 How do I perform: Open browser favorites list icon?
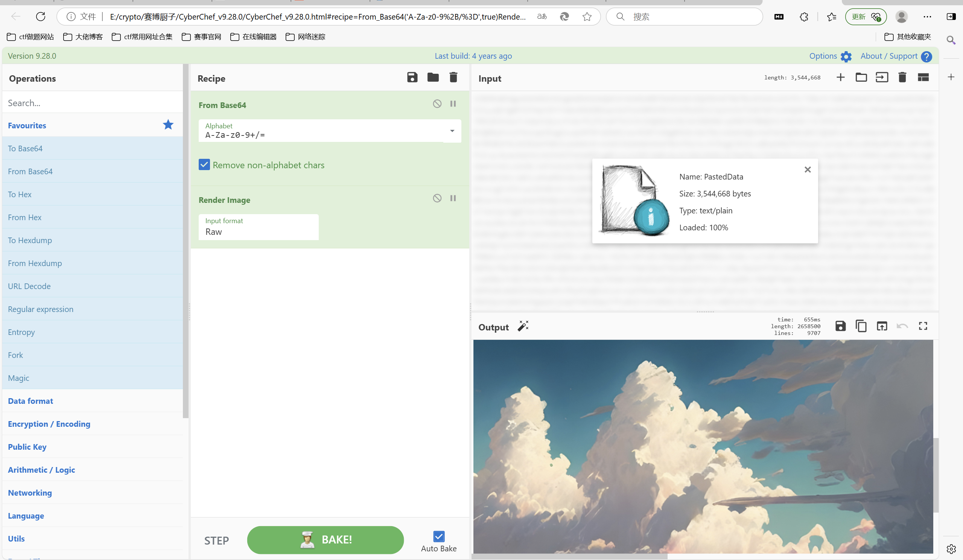tap(831, 17)
